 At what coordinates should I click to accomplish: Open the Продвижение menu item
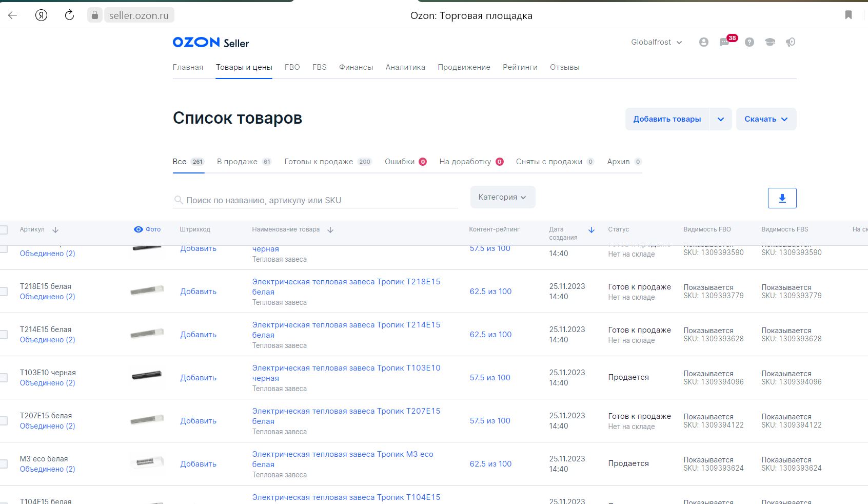(464, 67)
